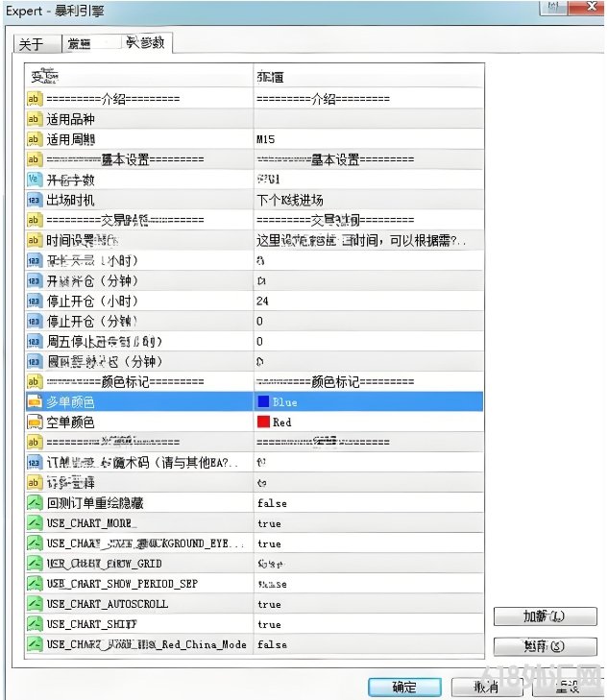Click the color icon beside 空单颜色

tap(34, 422)
